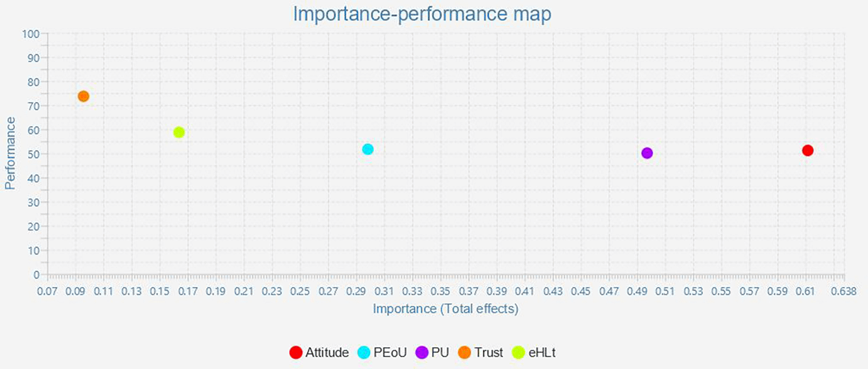Click the red Attitude data point
868x369 pixels.
coord(807,150)
